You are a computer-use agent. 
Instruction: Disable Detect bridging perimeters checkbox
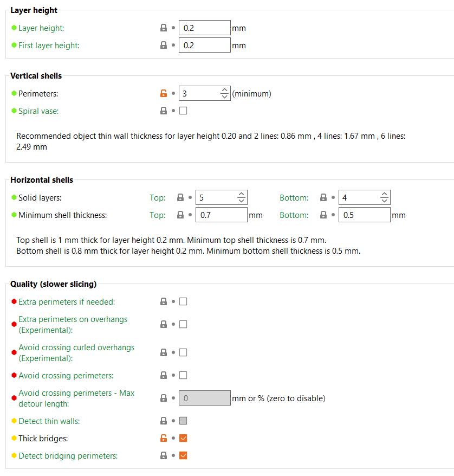[183, 455]
